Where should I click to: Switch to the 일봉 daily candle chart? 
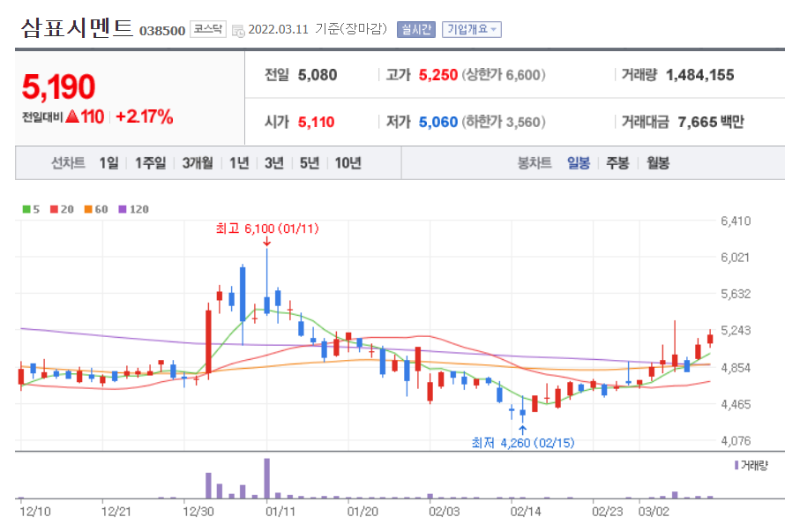(x=579, y=163)
